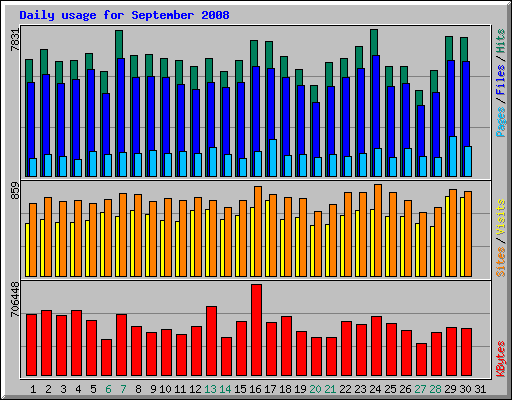Select day label 1 on the axis
Screen dimensions: 512x400
(33, 389)
